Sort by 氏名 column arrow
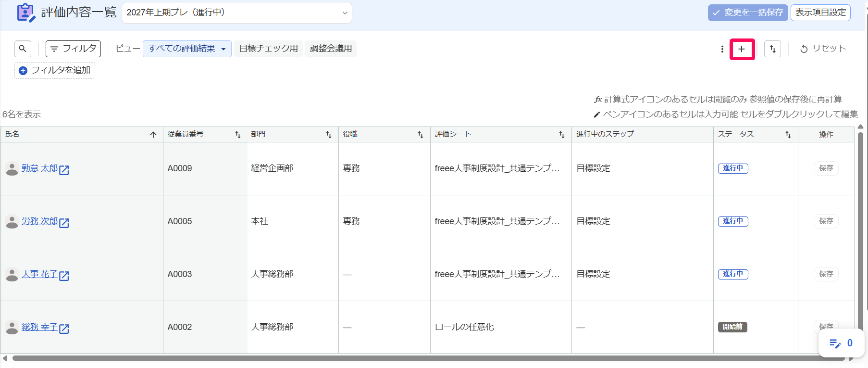The image size is (868, 368). (x=153, y=135)
